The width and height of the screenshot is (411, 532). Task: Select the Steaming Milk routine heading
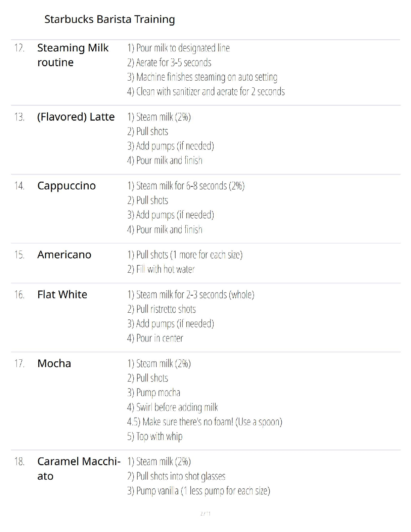(x=73, y=55)
